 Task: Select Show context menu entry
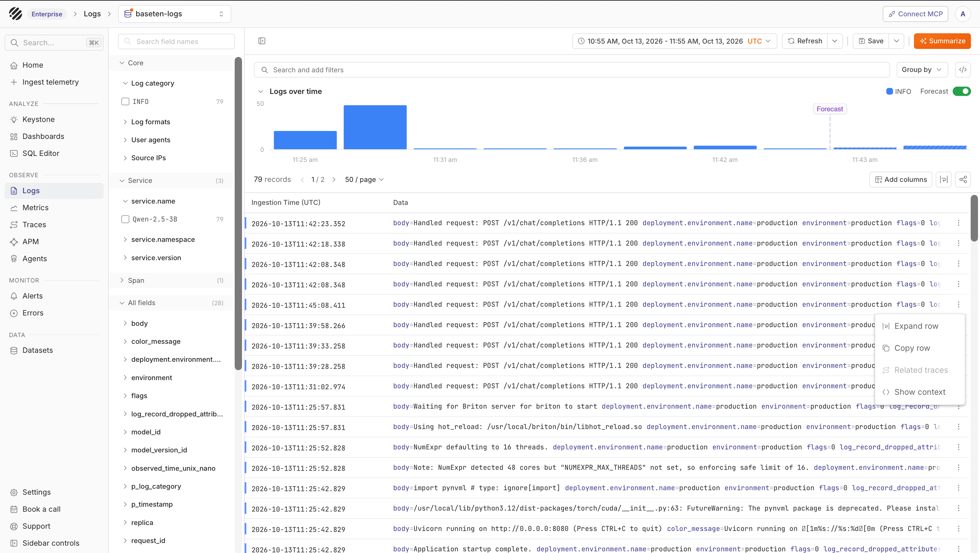click(920, 392)
